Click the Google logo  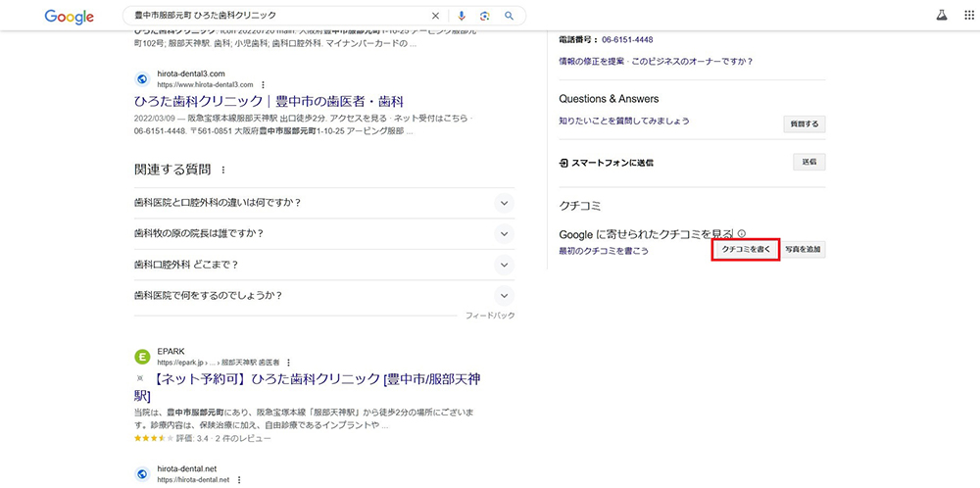69,17
